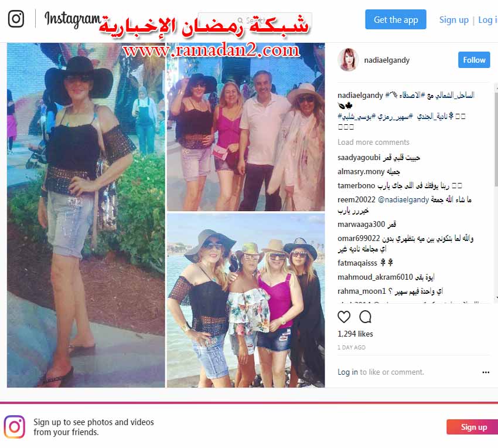Image resolution: width=498 pixels, height=448 pixels.
Task: Click the colorful Instagram logo in bottom banner
Action: (x=14, y=427)
